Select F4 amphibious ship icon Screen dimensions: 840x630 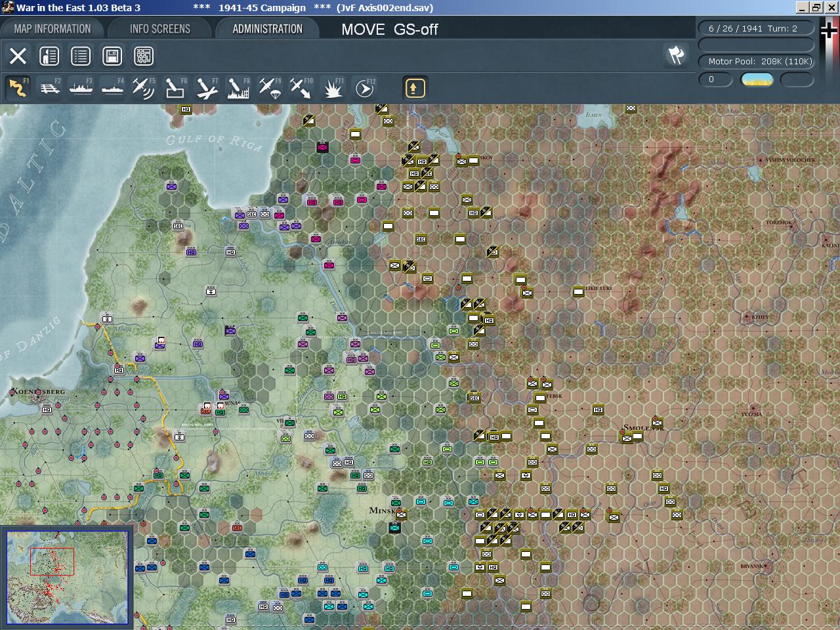(x=112, y=87)
